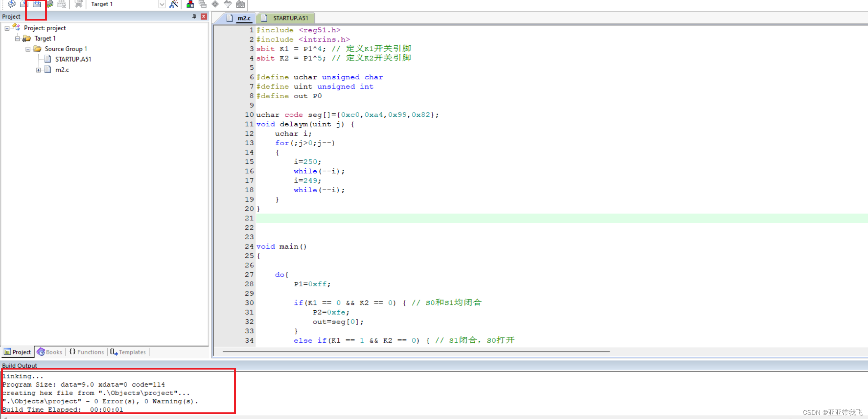Screen dimensions: 868x419
Task: Switch to the Functions panel tab
Action: tap(87, 352)
